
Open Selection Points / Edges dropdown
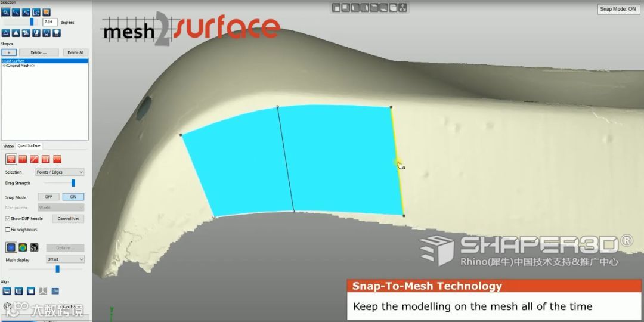[60, 172]
